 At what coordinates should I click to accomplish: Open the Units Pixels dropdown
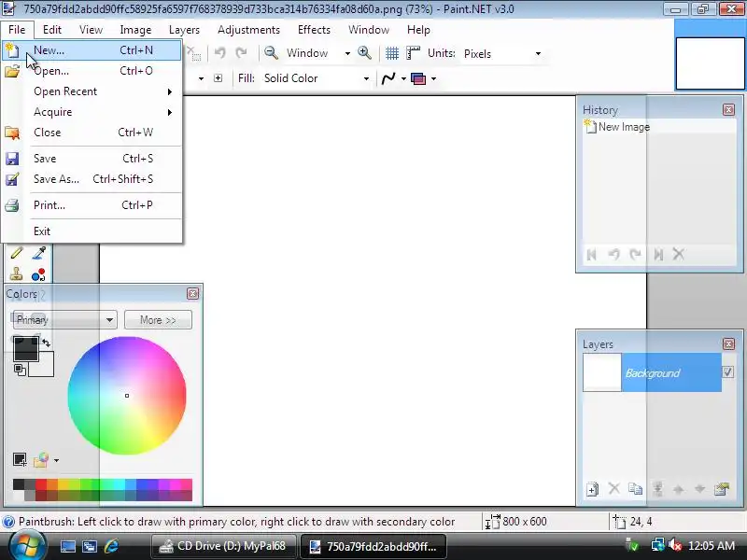click(x=502, y=53)
